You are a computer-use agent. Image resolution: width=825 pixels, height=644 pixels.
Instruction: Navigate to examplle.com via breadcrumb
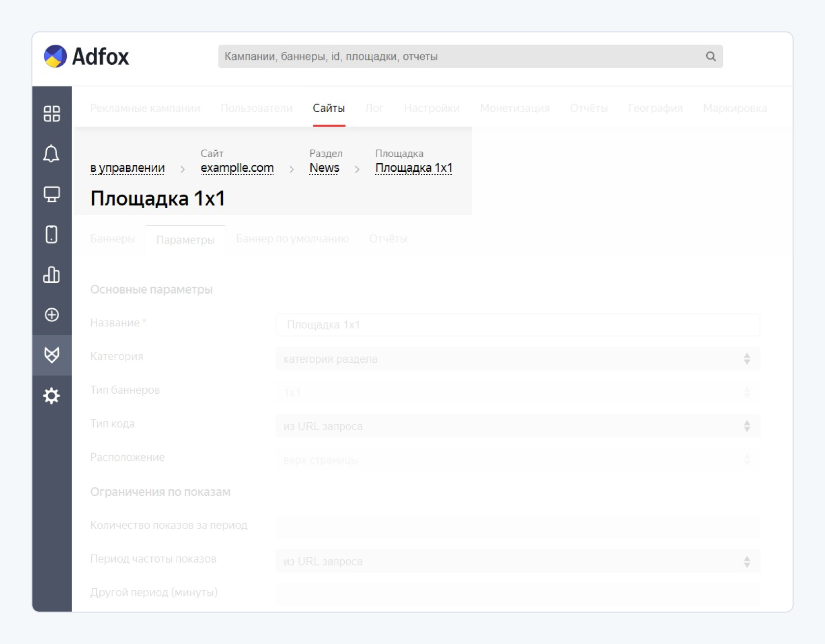point(237,168)
